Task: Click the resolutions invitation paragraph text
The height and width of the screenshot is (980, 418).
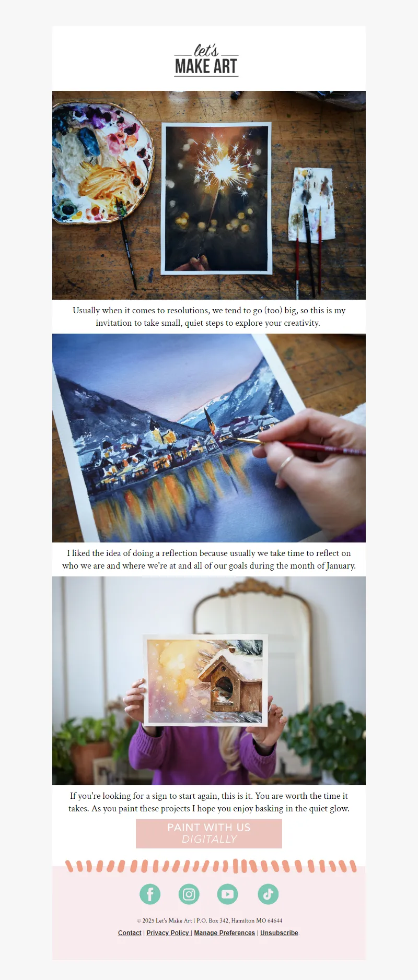Action: [x=209, y=316]
